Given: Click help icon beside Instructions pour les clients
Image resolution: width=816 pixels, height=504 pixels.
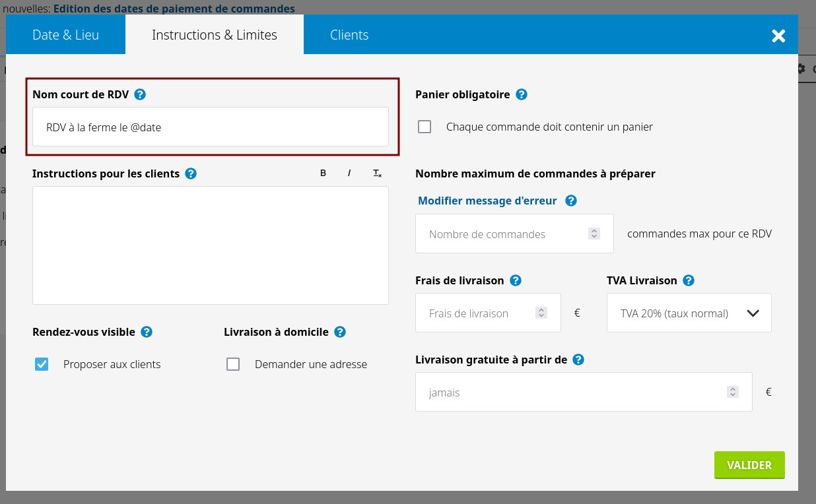Looking at the screenshot, I should point(191,173).
